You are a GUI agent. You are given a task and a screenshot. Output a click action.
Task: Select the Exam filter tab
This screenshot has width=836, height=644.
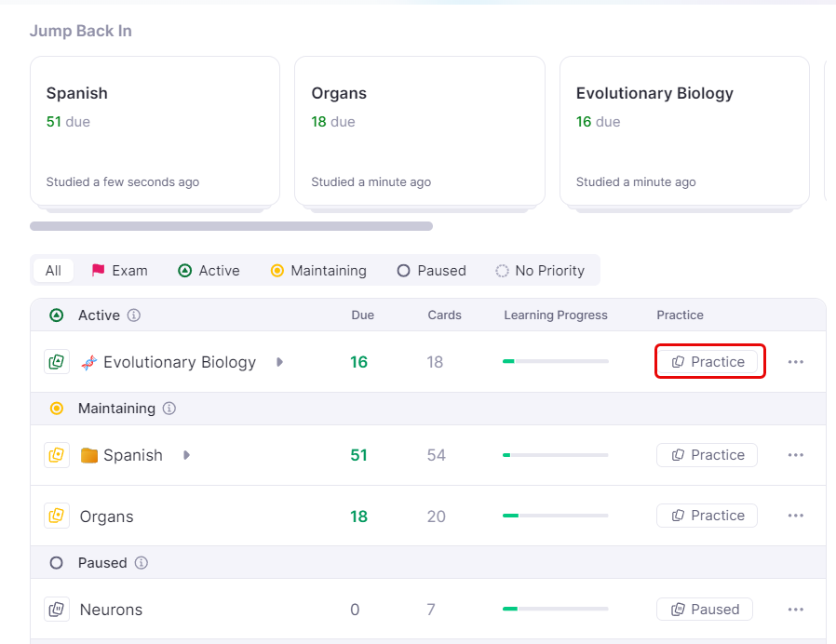(x=119, y=271)
